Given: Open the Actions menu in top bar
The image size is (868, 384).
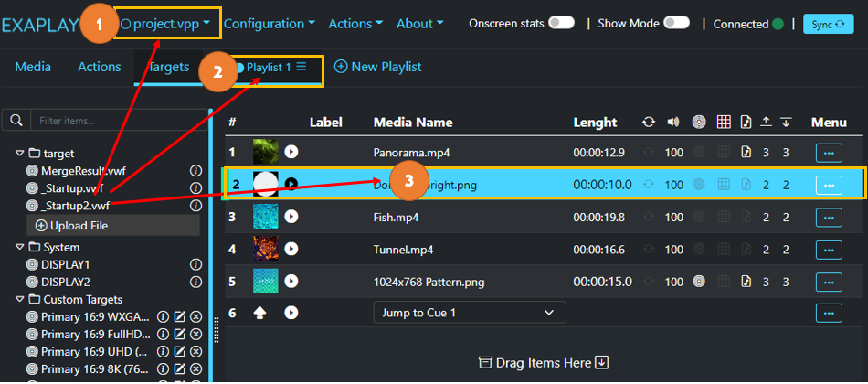Looking at the screenshot, I should (x=357, y=24).
